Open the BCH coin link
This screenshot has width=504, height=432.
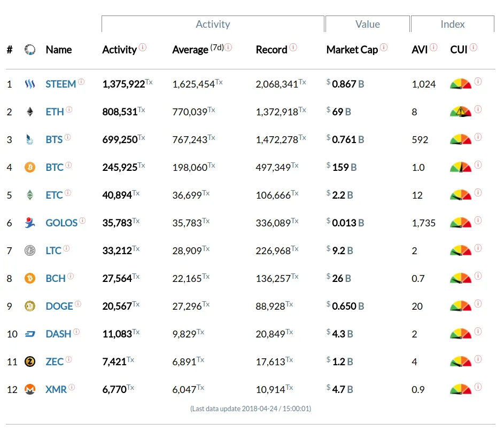click(56, 278)
